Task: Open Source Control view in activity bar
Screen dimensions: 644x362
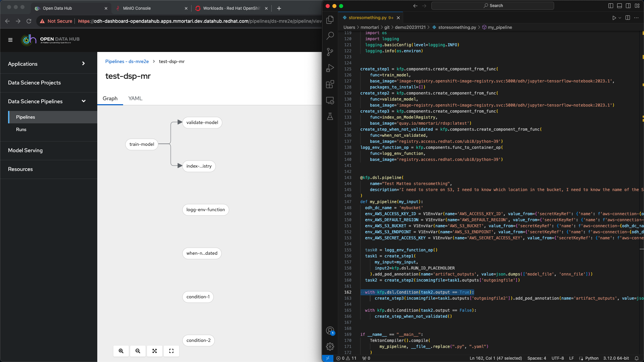Action: 330,52
